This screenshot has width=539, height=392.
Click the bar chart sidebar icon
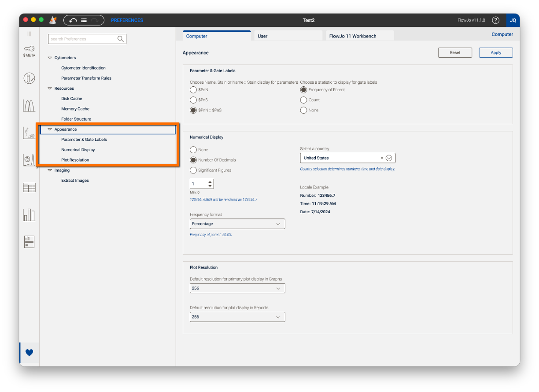coord(29,215)
